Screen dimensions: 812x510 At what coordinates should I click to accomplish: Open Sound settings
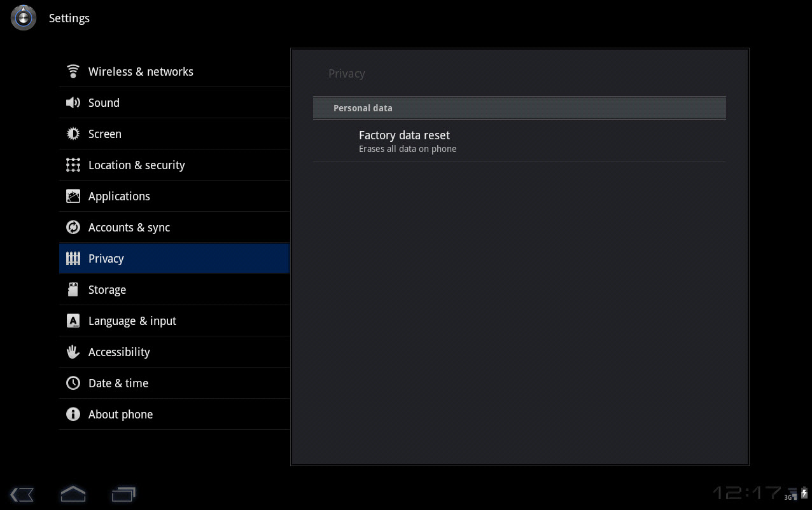(104, 102)
